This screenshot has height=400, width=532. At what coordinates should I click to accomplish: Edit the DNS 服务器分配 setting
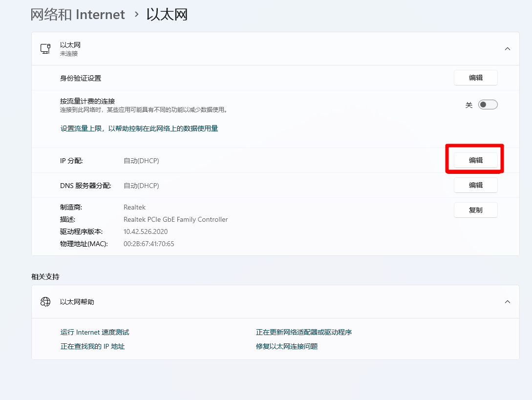(x=475, y=185)
